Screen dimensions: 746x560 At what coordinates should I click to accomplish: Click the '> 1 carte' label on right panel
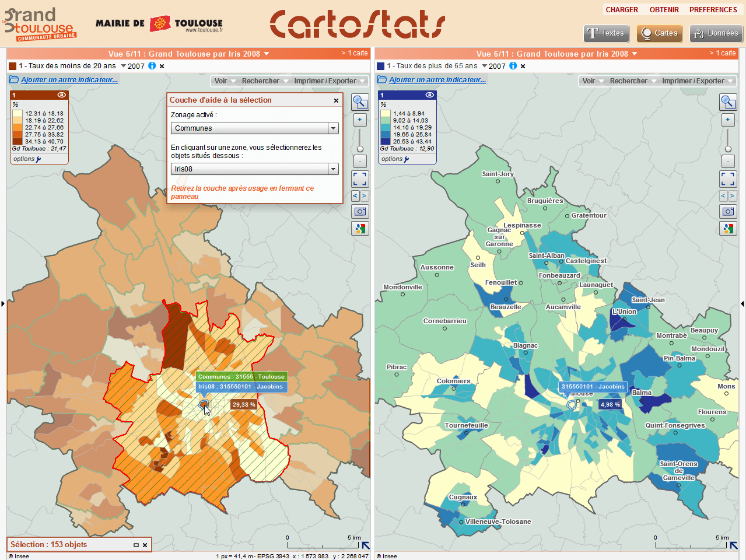point(723,53)
